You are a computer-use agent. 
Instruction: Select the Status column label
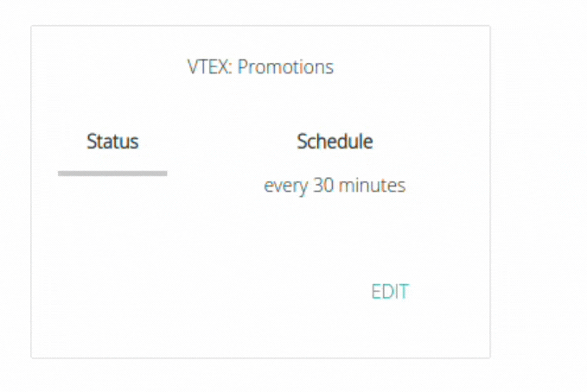[112, 142]
